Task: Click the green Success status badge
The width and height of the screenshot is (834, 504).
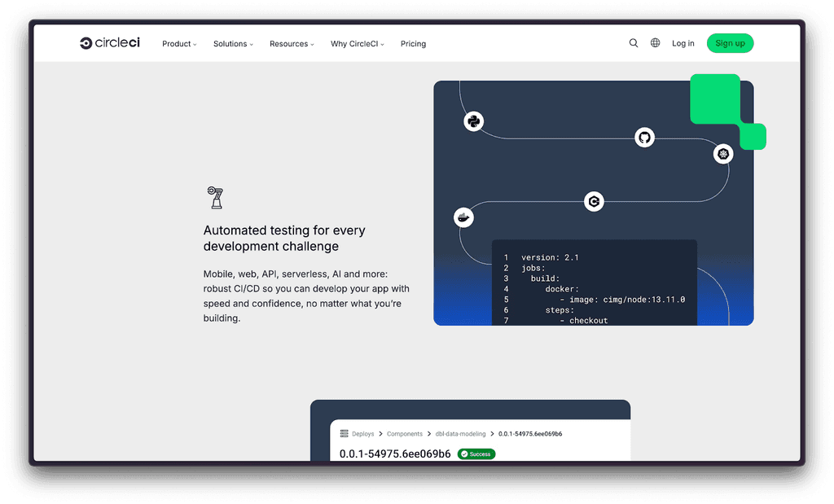Action: point(476,454)
